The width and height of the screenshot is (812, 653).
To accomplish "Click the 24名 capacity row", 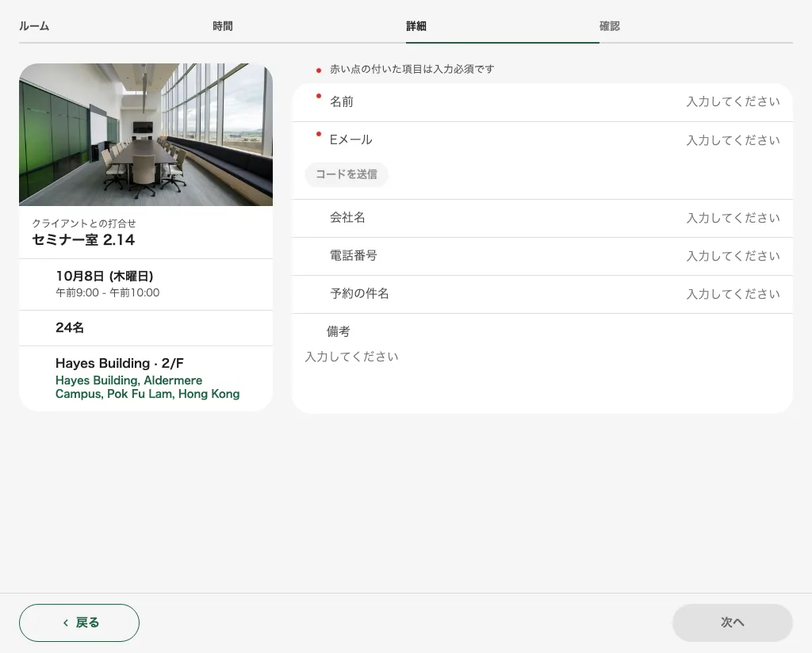I will (x=146, y=328).
